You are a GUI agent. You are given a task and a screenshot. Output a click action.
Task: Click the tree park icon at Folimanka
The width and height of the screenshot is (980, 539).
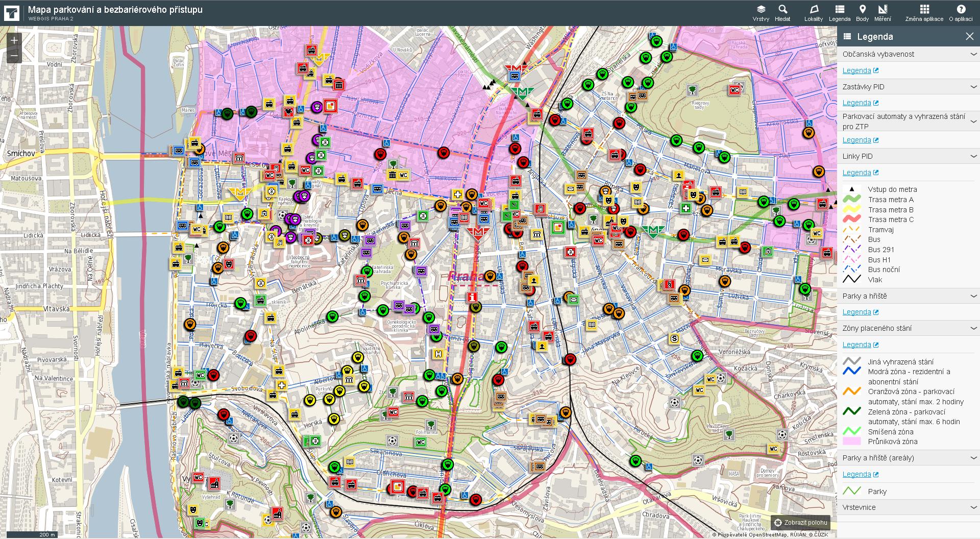coord(431,425)
